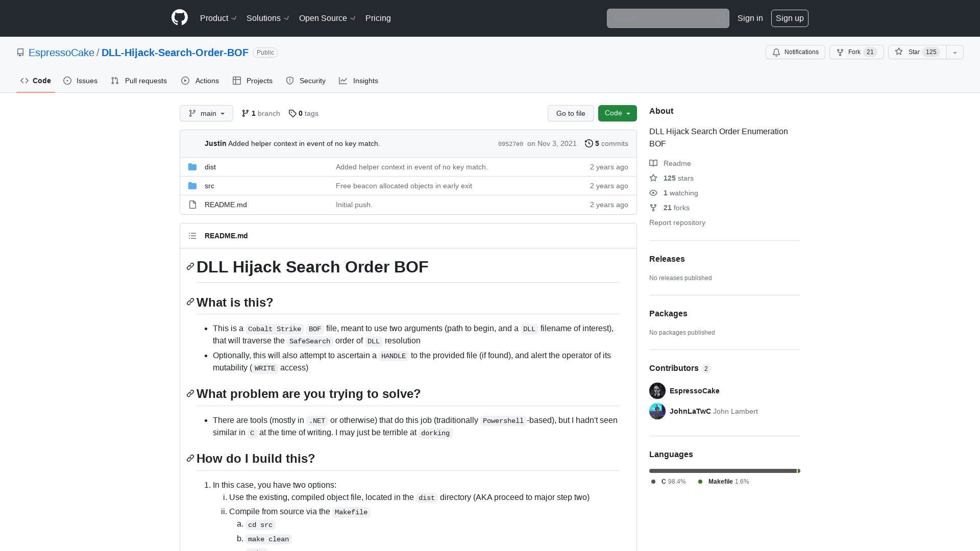This screenshot has height=551, width=980.
Task: Expand the star lists dropdown arrow
Action: point(955,52)
